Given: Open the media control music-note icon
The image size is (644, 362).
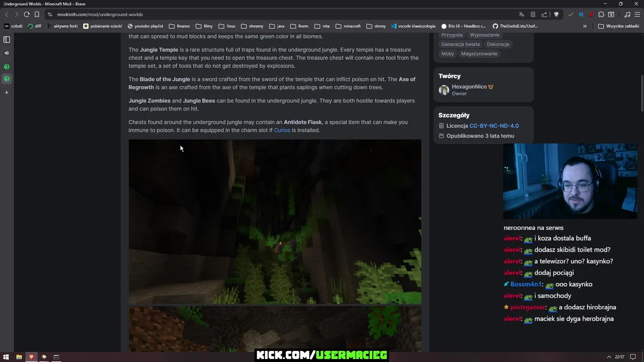Looking at the screenshot, I should [x=627, y=15].
